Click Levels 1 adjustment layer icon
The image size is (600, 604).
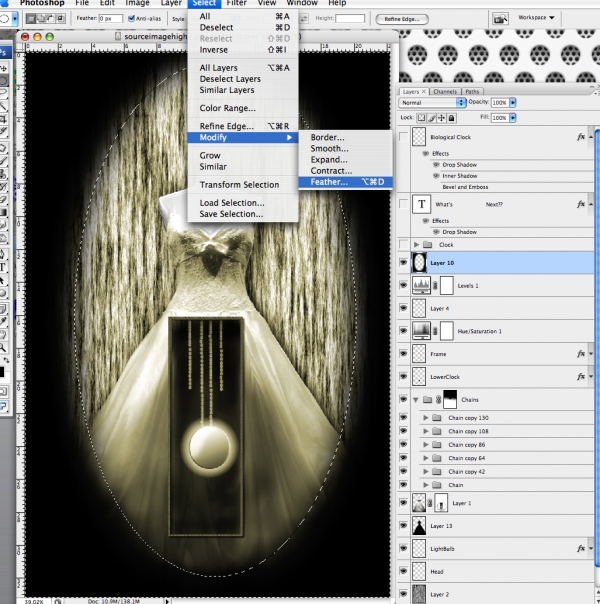pos(421,285)
